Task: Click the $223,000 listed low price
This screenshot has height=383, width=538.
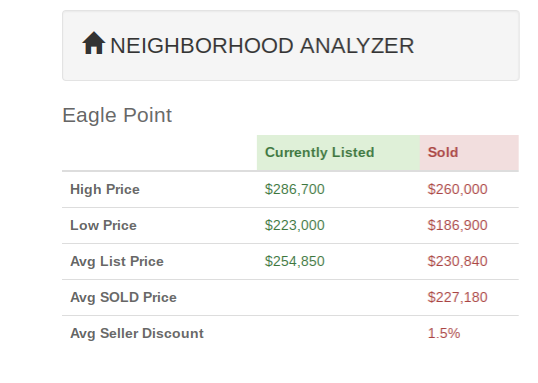Action: (x=295, y=225)
